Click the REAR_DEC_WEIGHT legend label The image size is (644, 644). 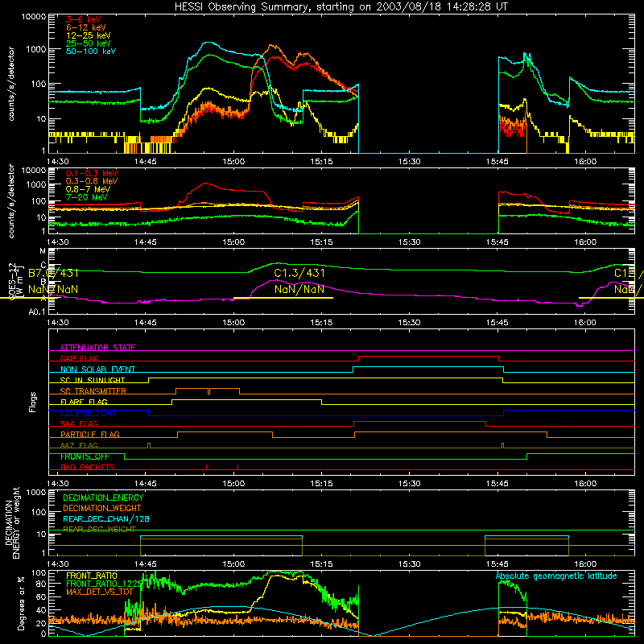(99, 529)
